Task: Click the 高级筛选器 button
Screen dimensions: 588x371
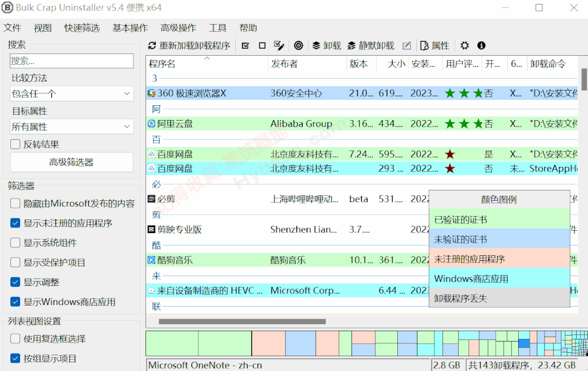Action: click(x=71, y=162)
